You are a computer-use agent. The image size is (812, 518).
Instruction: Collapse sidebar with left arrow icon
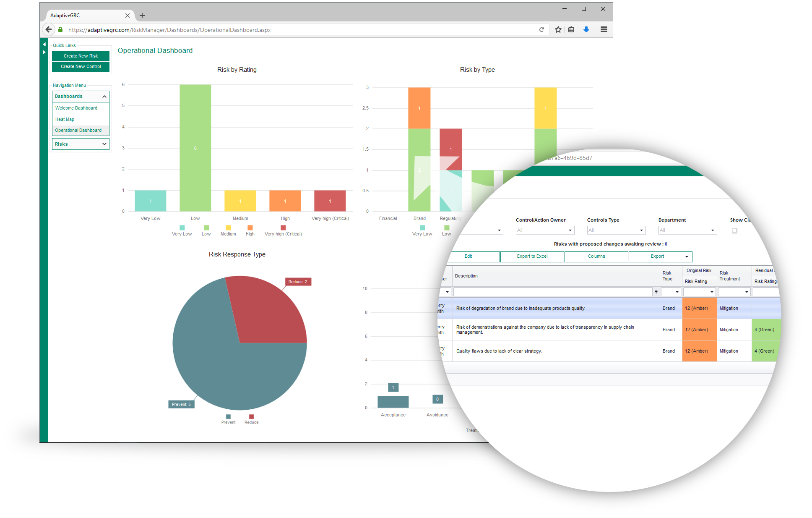[44, 44]
